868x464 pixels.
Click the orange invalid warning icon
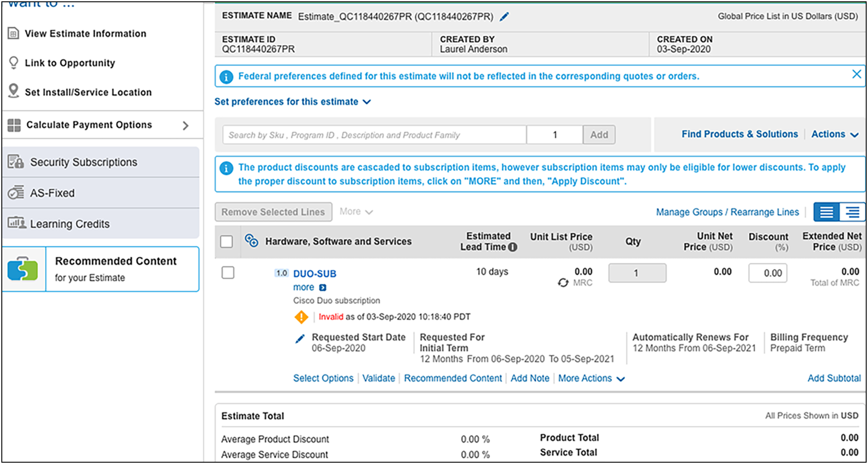[x=301, y=317]
